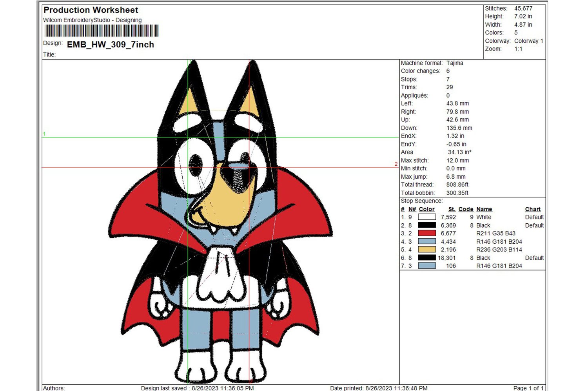This screenshot has height=391, width=588.
Task: Select the stitch count "106" in row 7
Action: click(451, 266)
